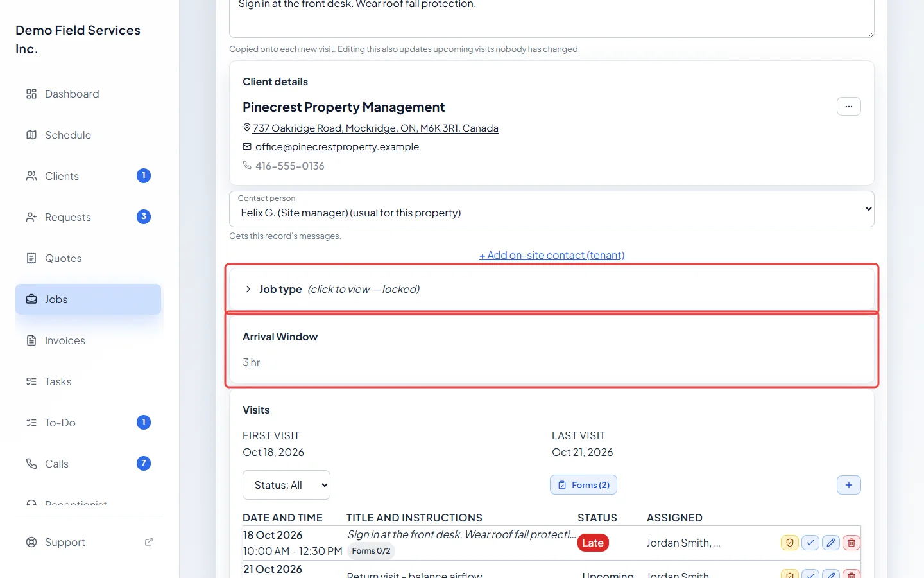Click Demo Field Services Inc. company name
Image resolution: width=924 pixels, height=578 pixels.
78,39
